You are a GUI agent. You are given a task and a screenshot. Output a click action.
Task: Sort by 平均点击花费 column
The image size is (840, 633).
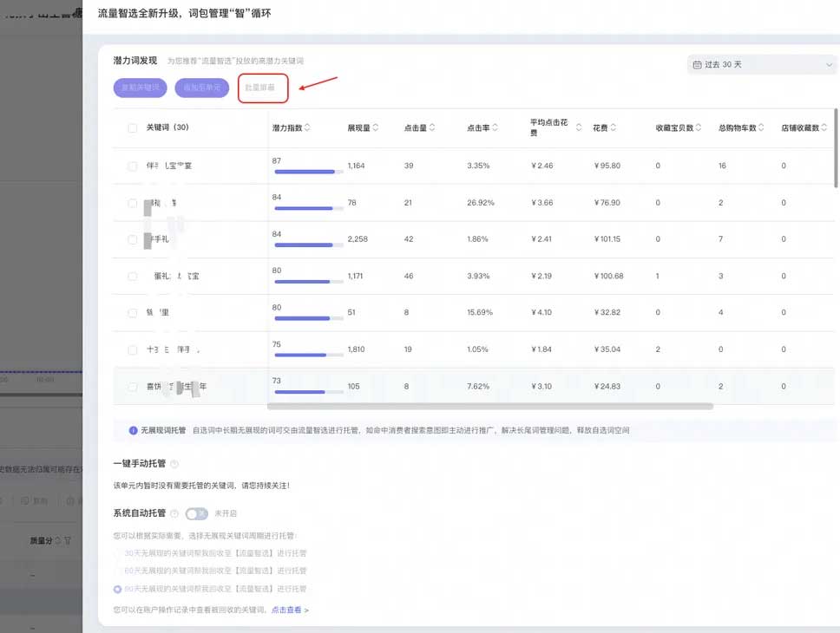click(x=579, y=127)
